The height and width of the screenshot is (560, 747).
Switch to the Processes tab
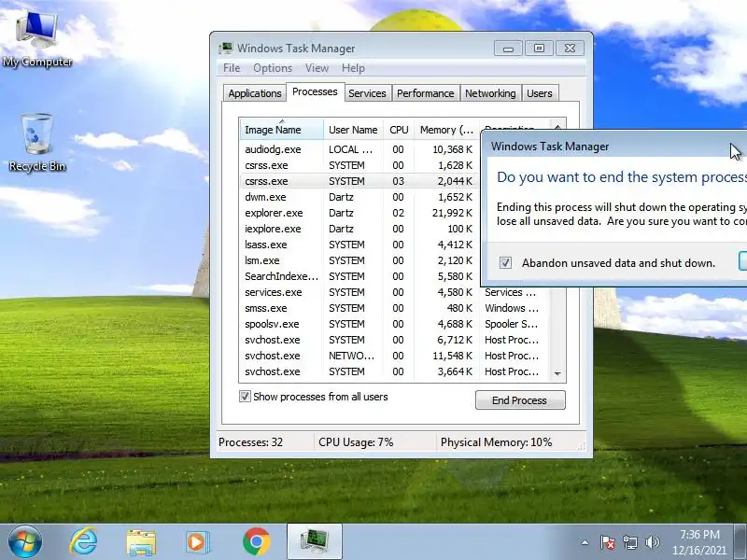(315, 91)
